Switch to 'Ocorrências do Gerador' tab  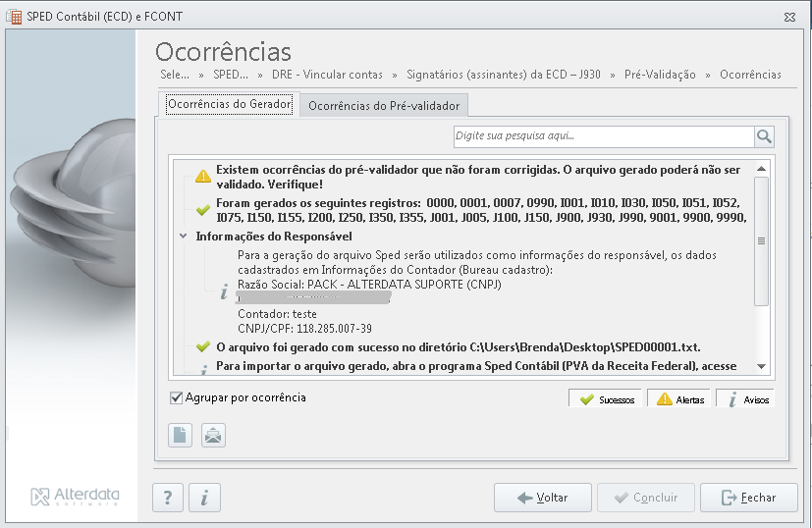point(230,104)
